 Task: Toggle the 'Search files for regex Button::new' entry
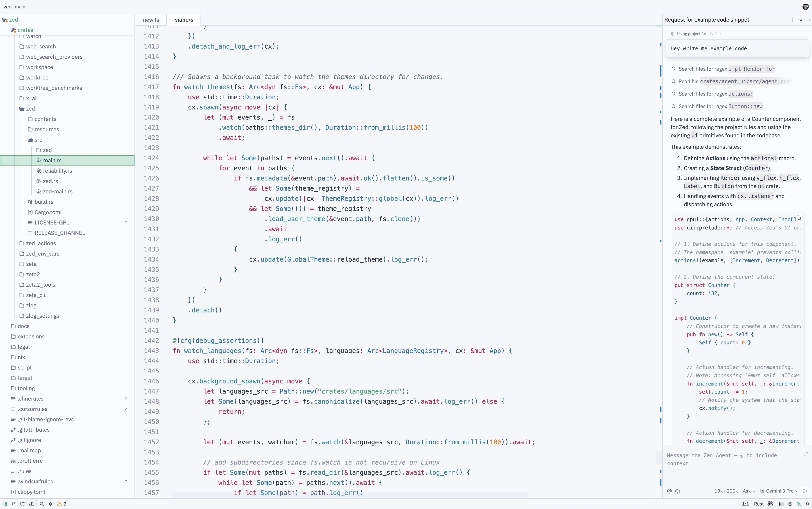[717, 106]
